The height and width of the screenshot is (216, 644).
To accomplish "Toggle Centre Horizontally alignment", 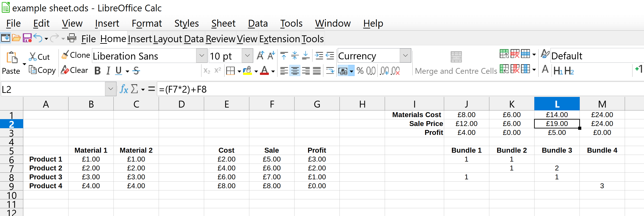I will click(295, 71).
